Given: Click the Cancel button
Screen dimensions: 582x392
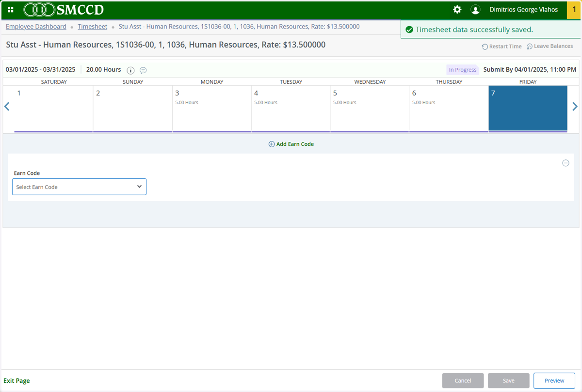Looking at the screenshot, I should [x=463, y=380].
